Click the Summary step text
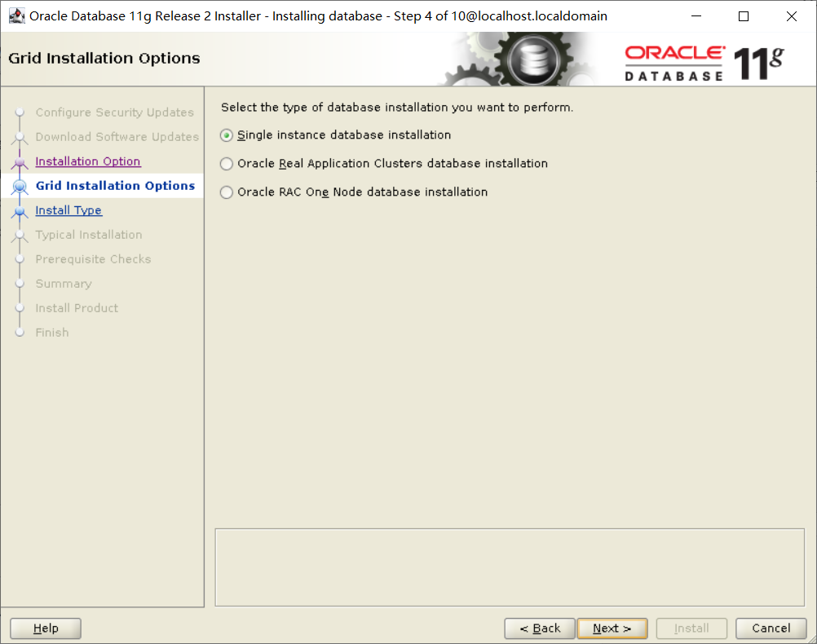The image size is (817, 644). pos(64,284)
